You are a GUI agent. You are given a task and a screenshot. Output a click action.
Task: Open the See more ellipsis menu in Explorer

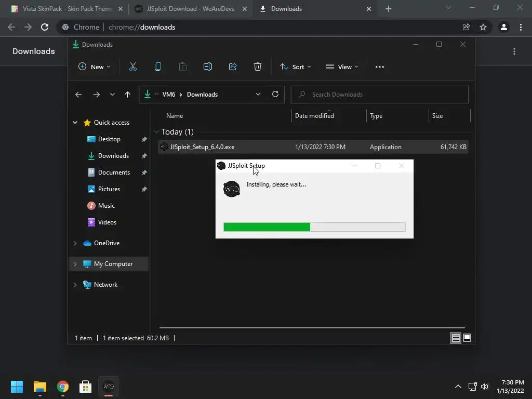click(380, 67)
